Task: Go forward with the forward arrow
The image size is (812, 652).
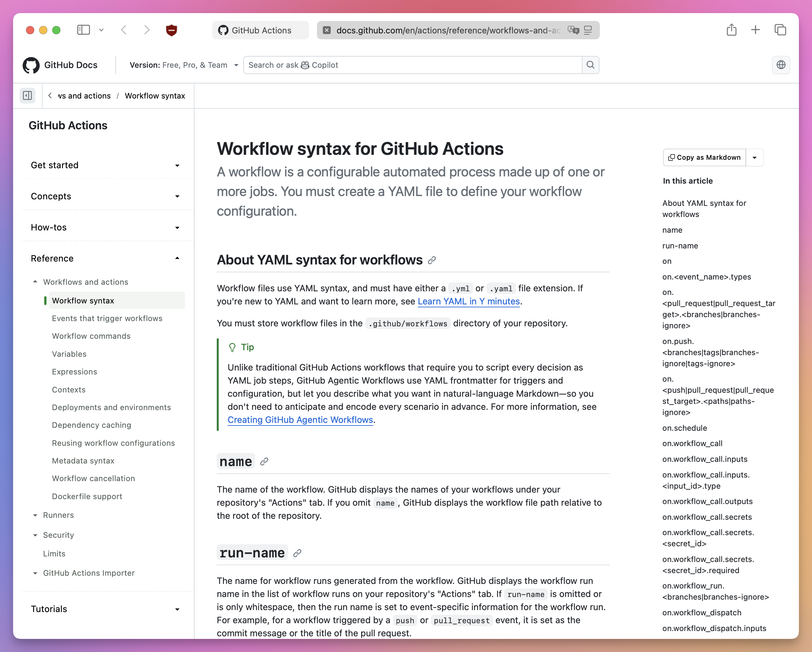Action: [146, 30]
